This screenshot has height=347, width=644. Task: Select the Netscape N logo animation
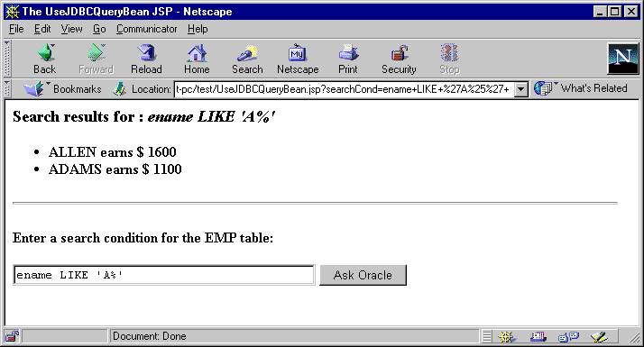click(623, 59)
